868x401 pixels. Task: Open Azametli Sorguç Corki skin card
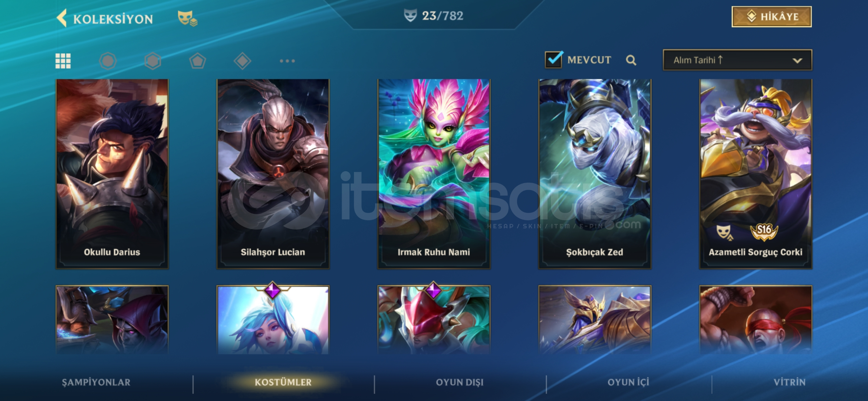756,174
